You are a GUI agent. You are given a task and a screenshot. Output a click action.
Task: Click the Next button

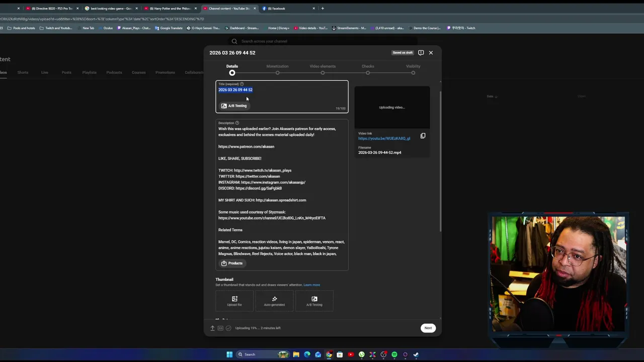[x=428, y=328]
